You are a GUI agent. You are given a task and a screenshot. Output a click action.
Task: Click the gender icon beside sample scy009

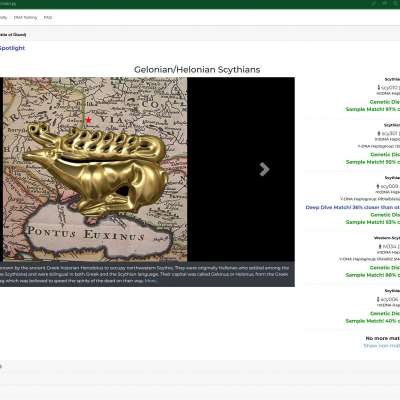point(378,186)
